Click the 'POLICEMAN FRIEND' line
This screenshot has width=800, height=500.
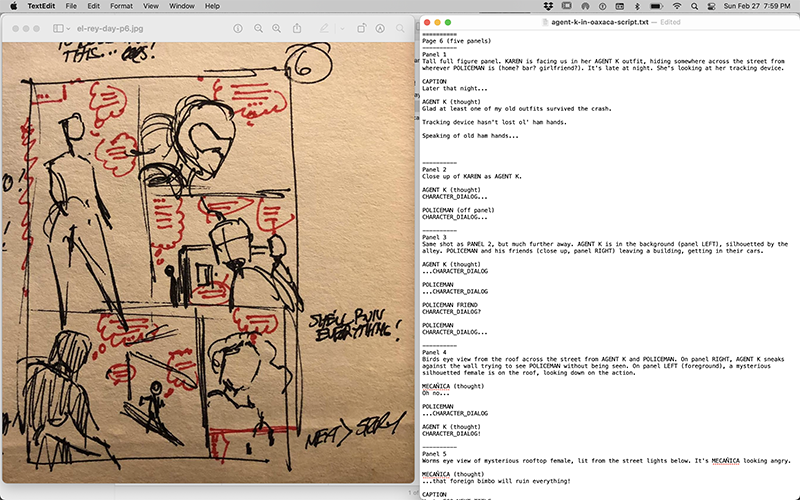pyautogui.click(x=450, y=305)
